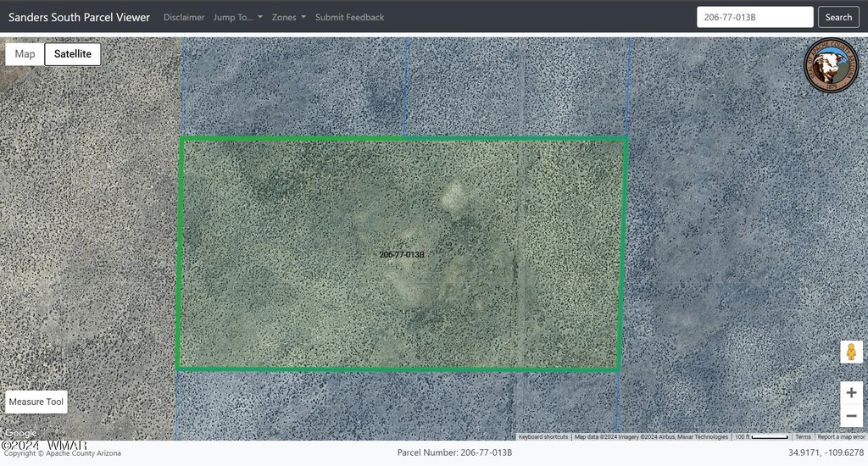This screenshot has width=868, height=466.
Task: Zoom out with the minus button
Action: [x=851, y=415]
